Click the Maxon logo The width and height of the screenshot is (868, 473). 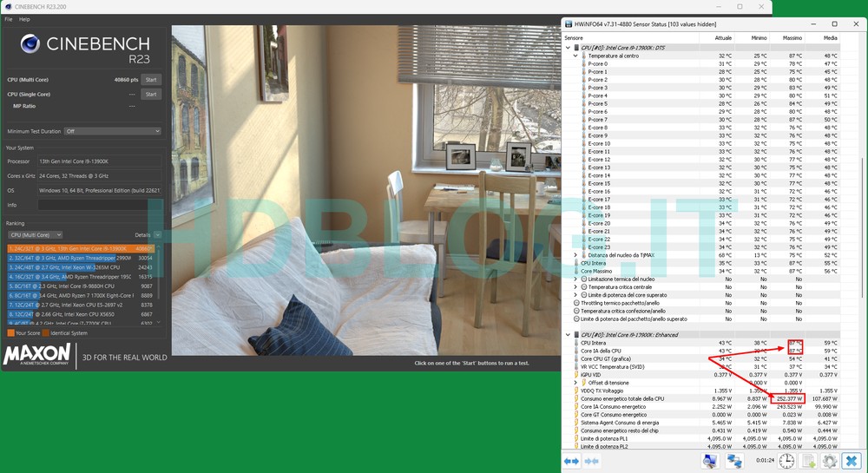click(x=36, y=354)
